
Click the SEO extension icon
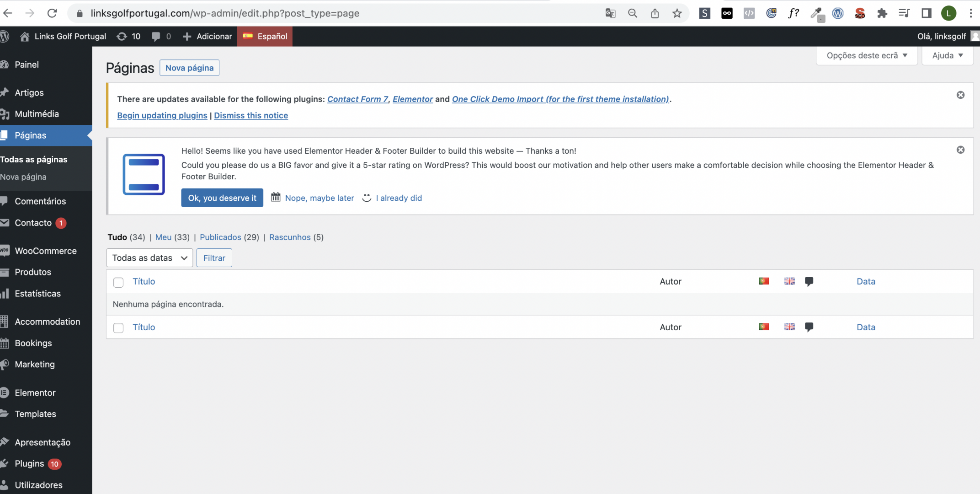coord(860,13)
